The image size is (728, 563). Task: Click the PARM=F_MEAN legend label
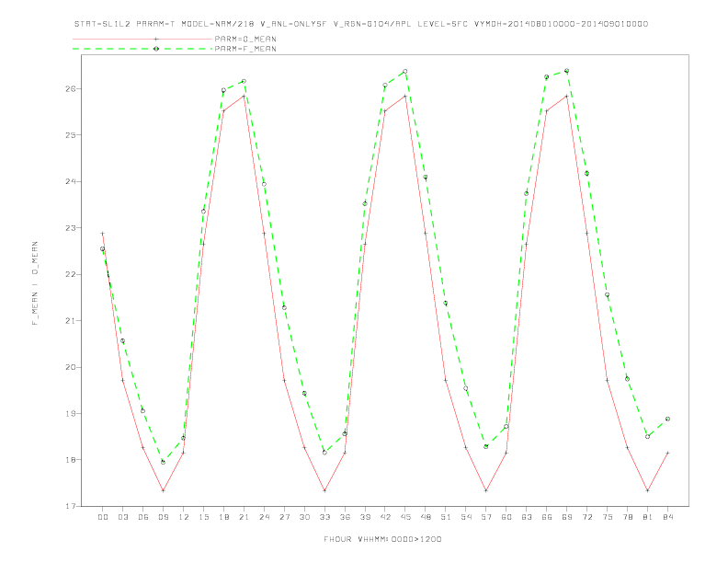click(245, 49)
